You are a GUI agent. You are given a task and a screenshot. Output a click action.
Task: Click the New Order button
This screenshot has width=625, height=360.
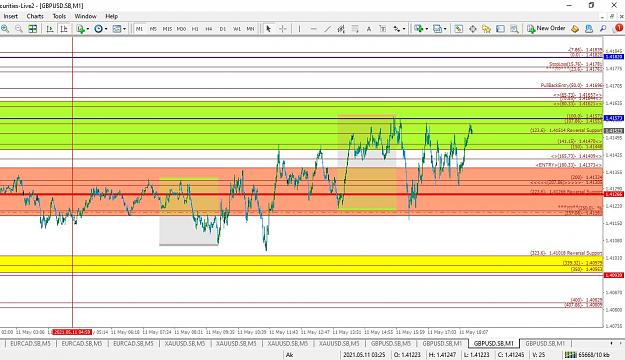pyautogui.click(x=546, y=28)
